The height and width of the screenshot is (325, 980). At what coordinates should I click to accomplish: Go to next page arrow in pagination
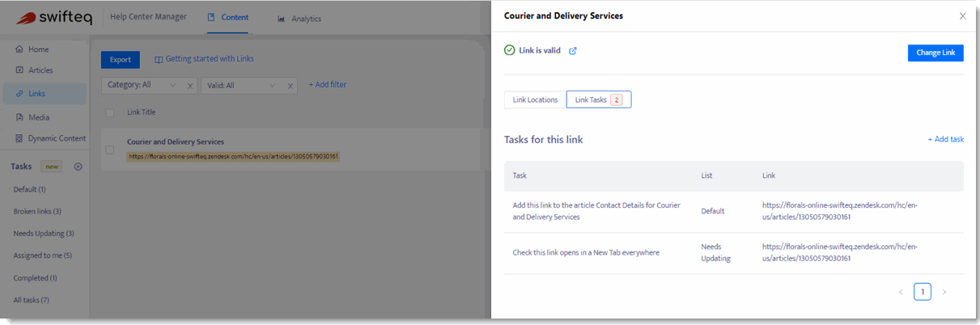tap(944, 292)
